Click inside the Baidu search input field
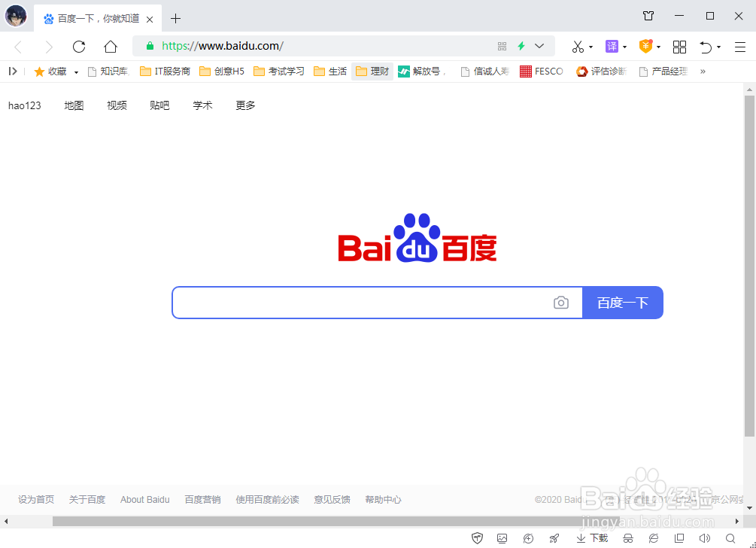This screenshot has width=756, height=548. click(x=361, y=302)
